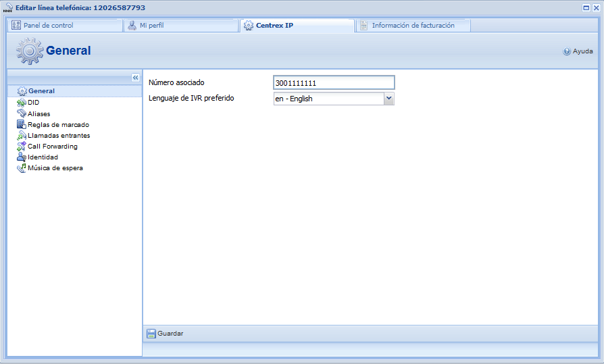Screen dimensions: 604x364
Task: Click the Música de espera music icon
Action: 21,168
